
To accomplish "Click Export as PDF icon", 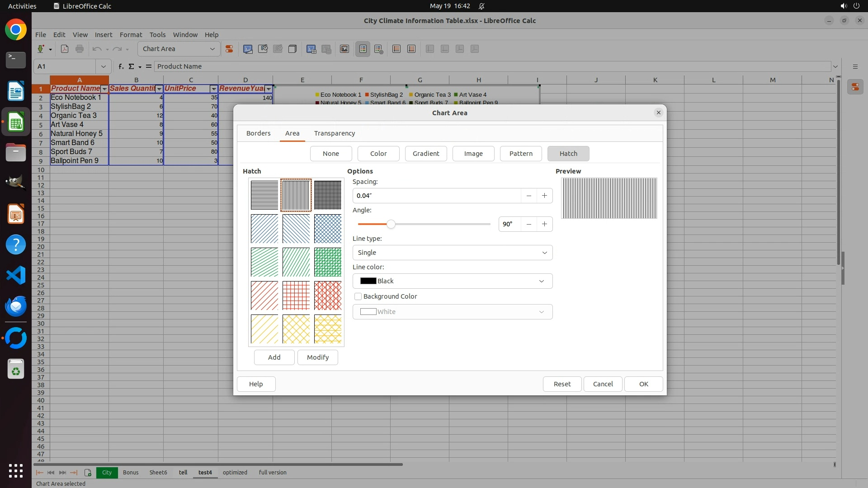I will [65, 49].
